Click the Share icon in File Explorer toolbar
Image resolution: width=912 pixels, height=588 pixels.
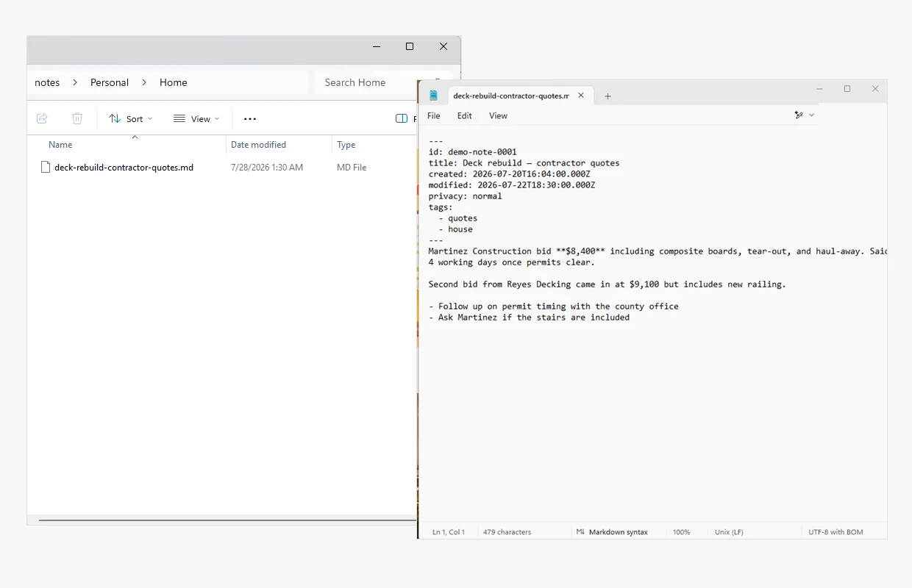click(42, 118)
